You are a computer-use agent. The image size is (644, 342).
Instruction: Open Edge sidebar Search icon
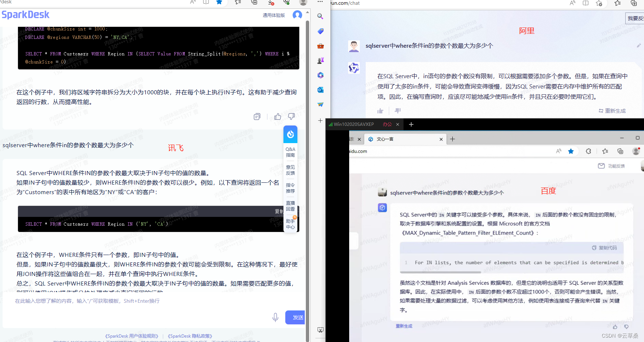tap(320, 17)
